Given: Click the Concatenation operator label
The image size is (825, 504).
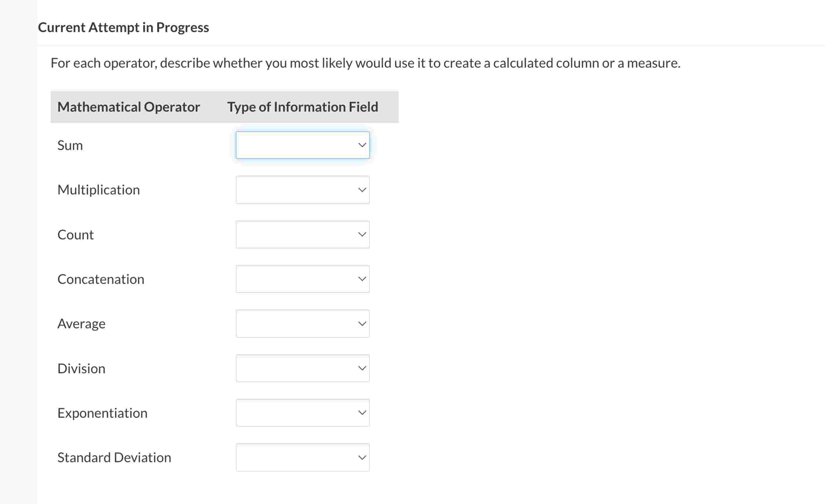Looking at the screenshot, I should pos(101,279).
